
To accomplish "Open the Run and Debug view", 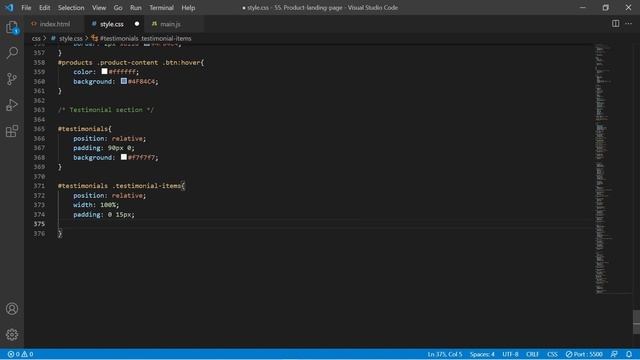I will point(12,105).
